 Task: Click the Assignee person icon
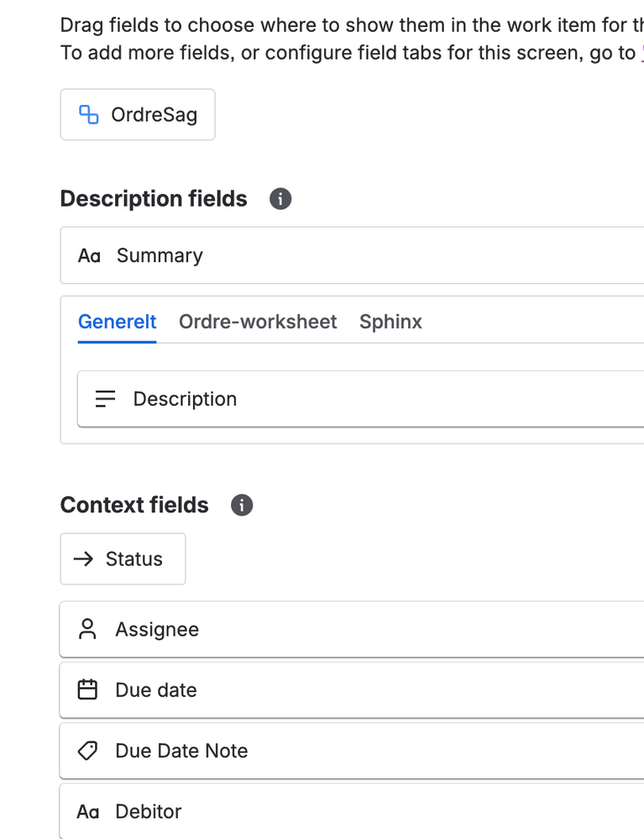(x=87, y=630)
